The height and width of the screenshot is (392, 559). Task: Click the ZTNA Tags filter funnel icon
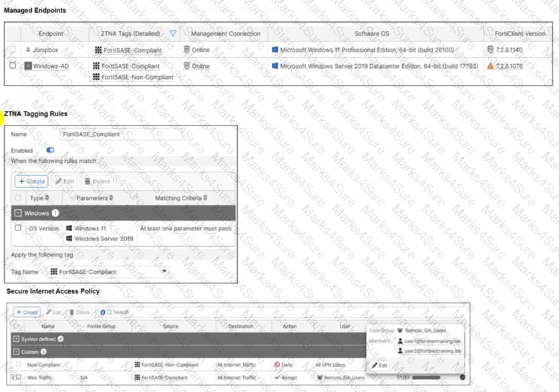tap(173, 33)
